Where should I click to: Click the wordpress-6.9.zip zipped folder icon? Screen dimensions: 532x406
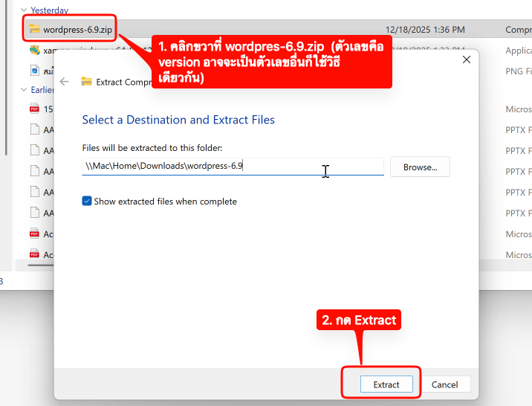34,30
